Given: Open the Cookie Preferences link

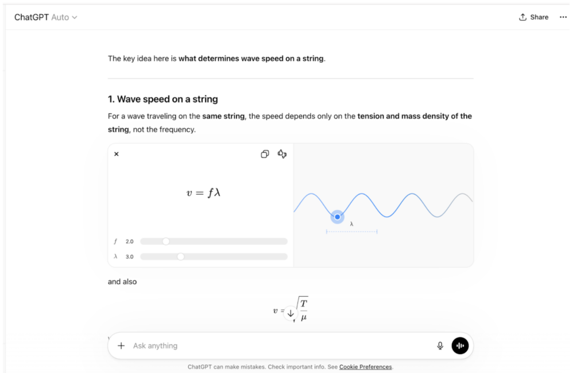Looking at the screenshot, I should [x=366, y=367].
